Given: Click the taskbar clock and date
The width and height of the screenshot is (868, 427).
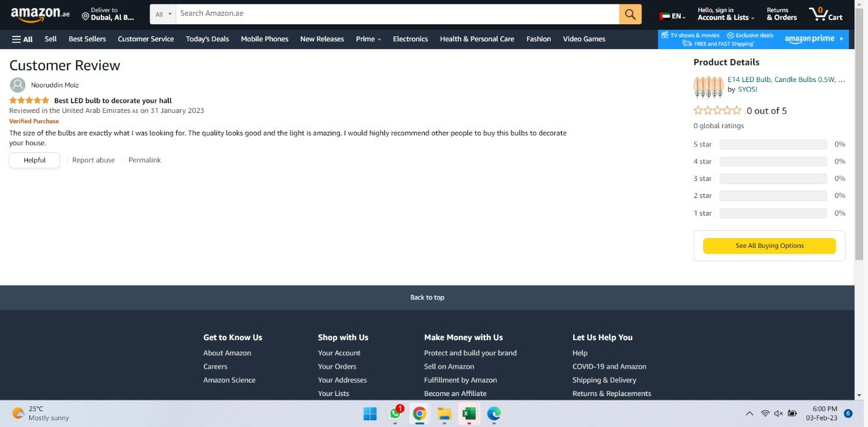Looking at the screenshot, I should pos(821,414).
